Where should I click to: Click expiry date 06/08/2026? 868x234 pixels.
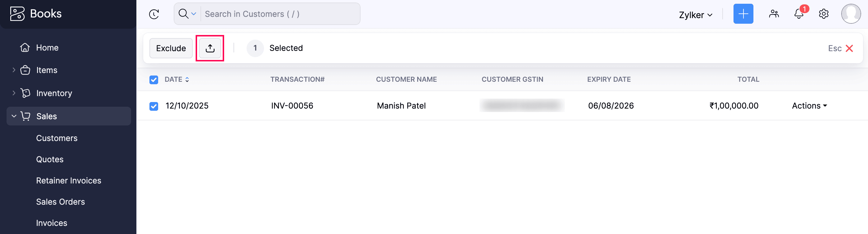[611, 106]
